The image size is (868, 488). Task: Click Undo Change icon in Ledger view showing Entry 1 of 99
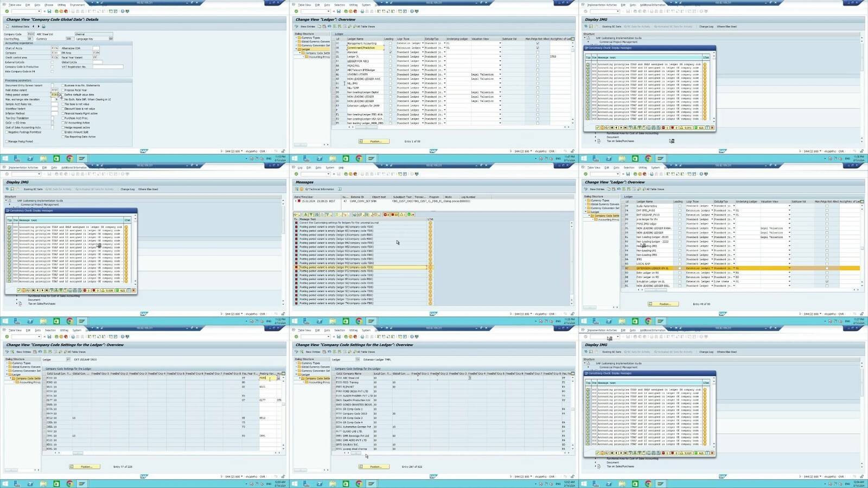[329, 26]
